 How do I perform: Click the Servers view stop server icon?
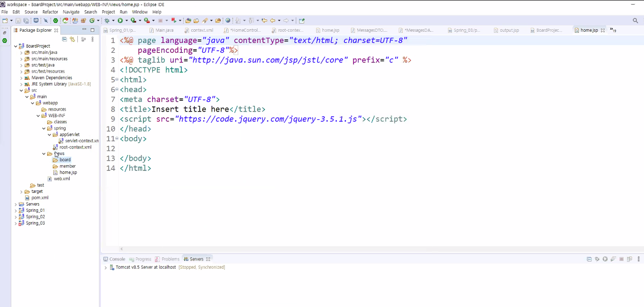click(621, 259)
